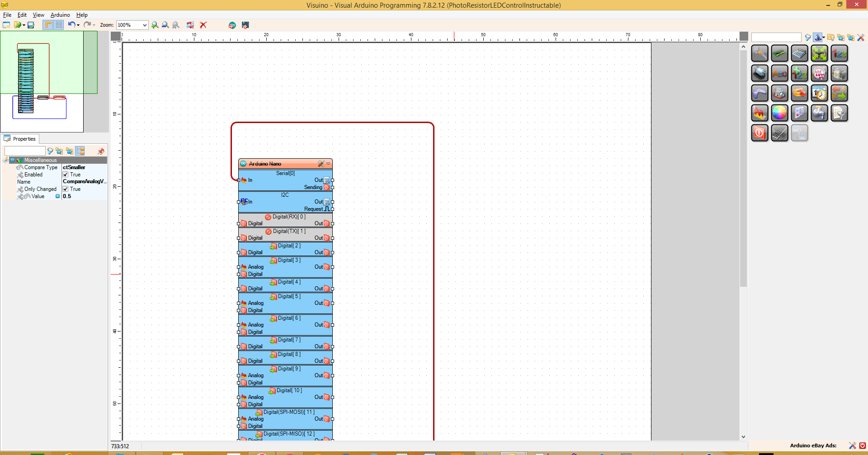Screen dimensions: 868x455
Task: Select the Arduino Nano component title
Action: [265, 164]
